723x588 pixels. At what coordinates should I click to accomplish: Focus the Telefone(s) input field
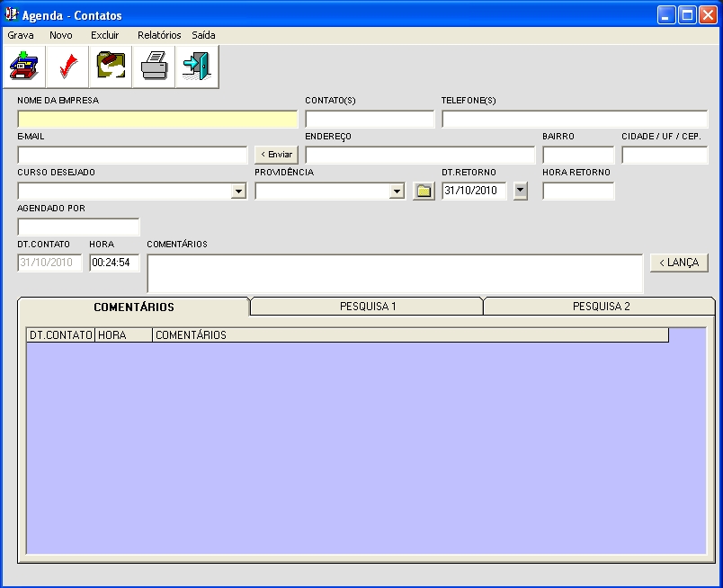tap(575, 119)
